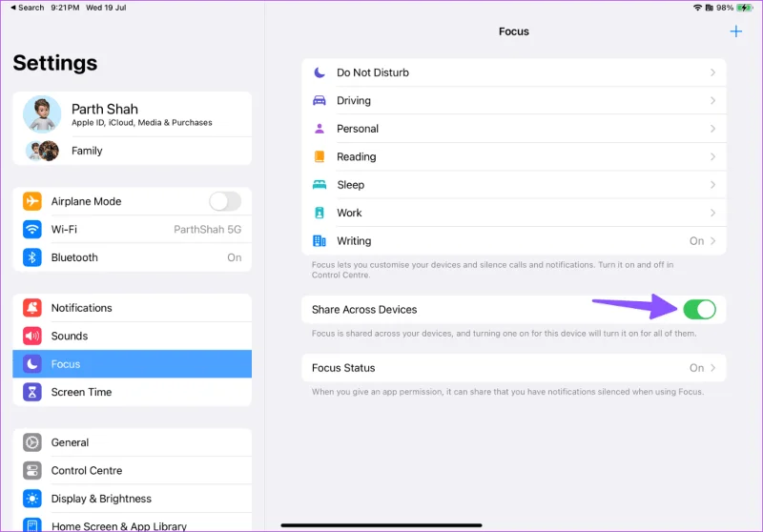The width and height of the screenshot is (763, 532).
Task: Open General settings
Action: click(132, 442)
